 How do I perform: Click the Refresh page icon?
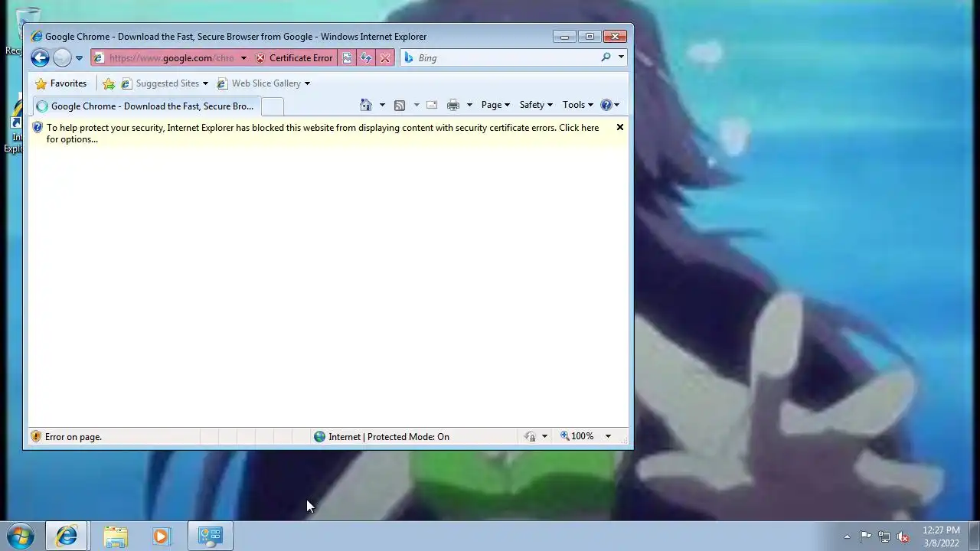pos(366,58)
